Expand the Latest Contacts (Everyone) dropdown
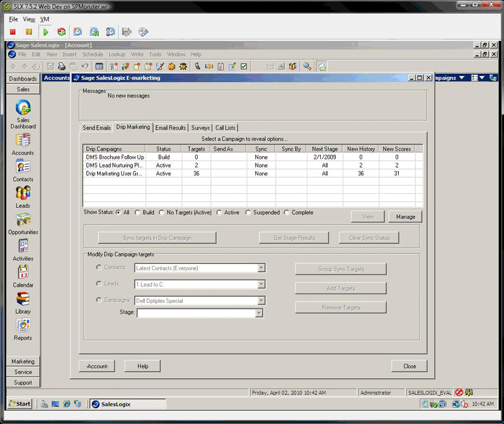The image size is (504, 424). [261, 268]
